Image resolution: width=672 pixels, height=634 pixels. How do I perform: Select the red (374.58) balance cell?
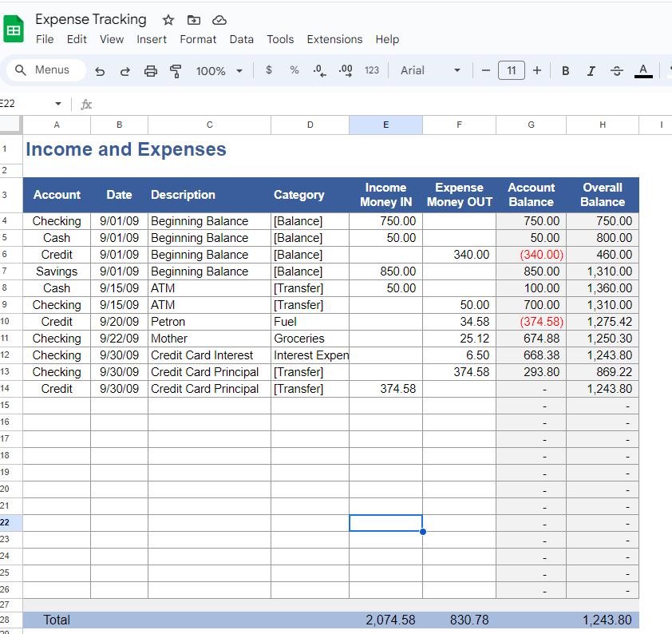(x=531, y=322)
